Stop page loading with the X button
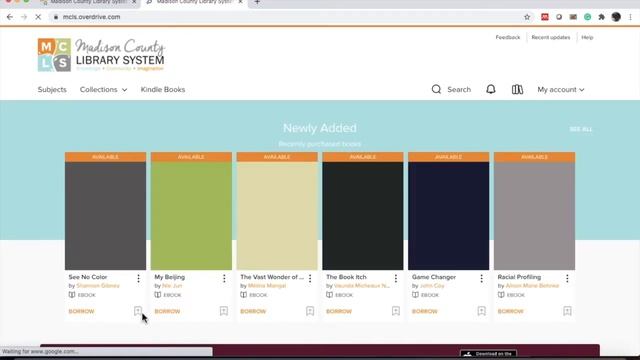This screenshot has height=360, width=640. point(38,17)
